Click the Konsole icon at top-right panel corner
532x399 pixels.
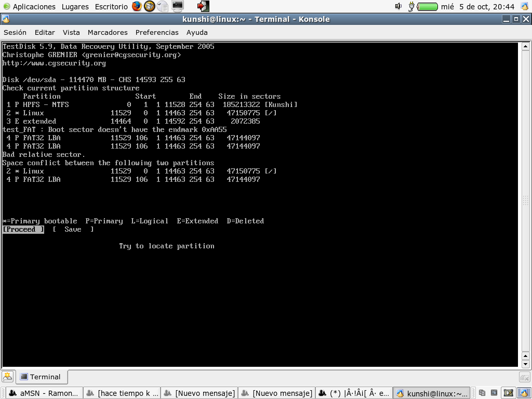coord(525,6)
